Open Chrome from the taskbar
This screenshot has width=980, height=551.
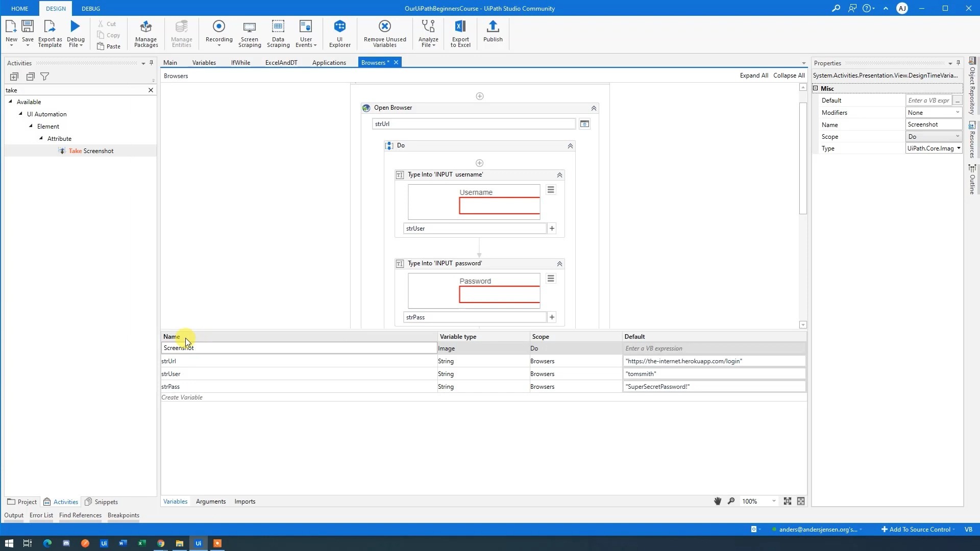pyautogui.click(x=161, y=543)
